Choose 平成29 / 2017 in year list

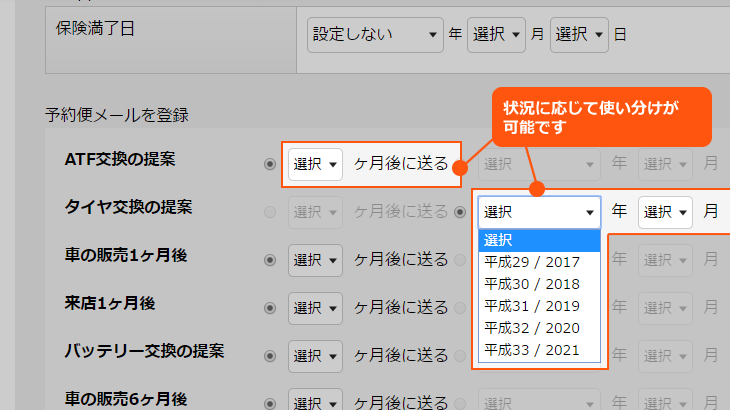point(540,262)
